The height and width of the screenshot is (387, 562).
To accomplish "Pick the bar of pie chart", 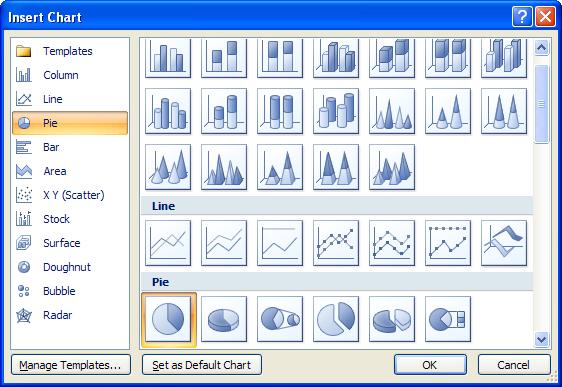I will tap(448, 319).
